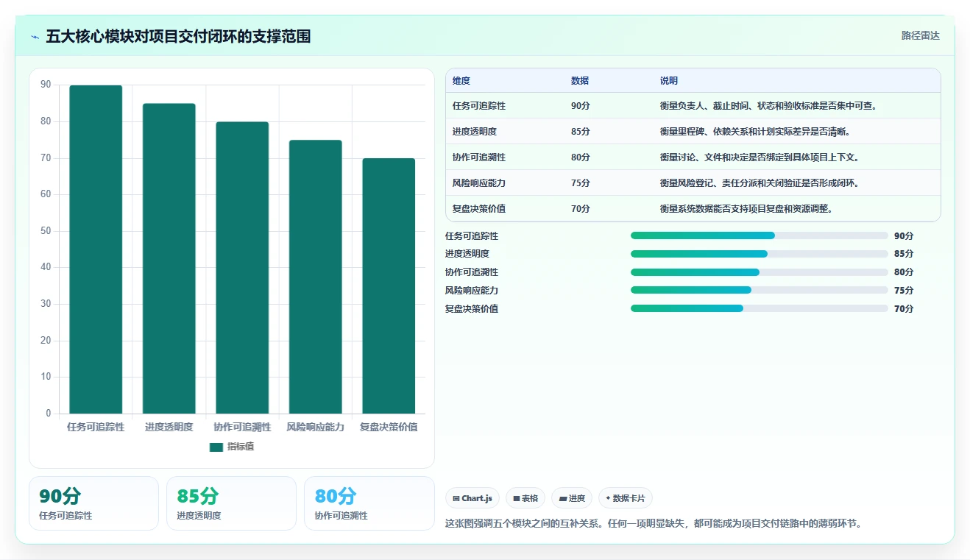
Task: Click the 说明 column header
Action: click(x=669, y=81)
